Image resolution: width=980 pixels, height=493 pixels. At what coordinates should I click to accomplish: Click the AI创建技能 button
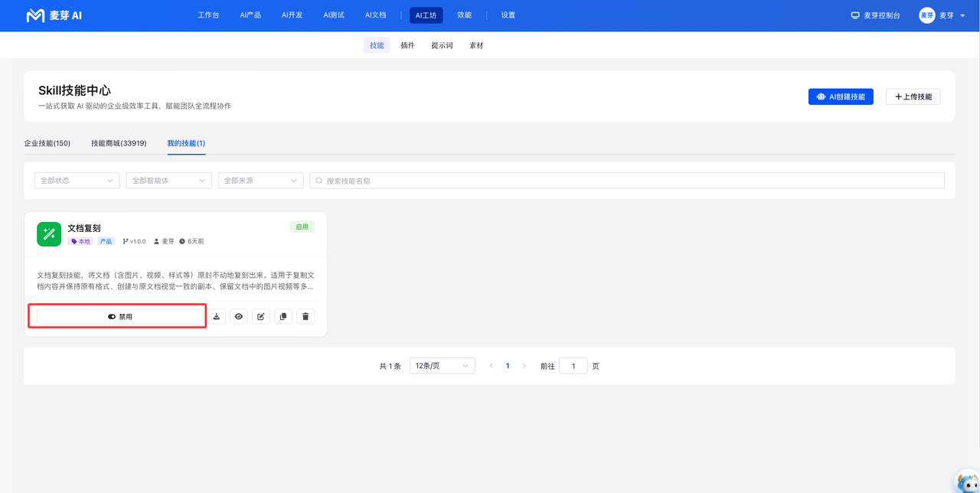841,96
